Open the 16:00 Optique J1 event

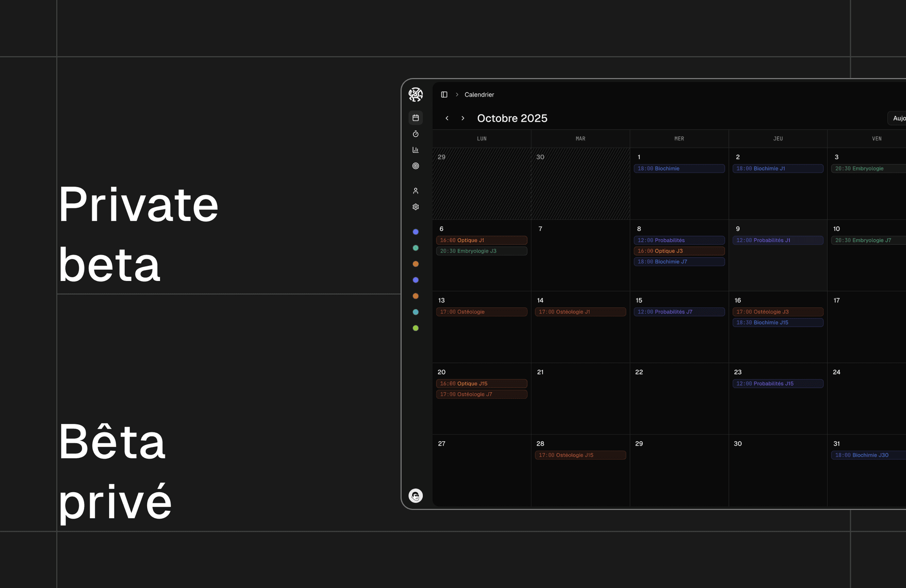coord(481,240)
